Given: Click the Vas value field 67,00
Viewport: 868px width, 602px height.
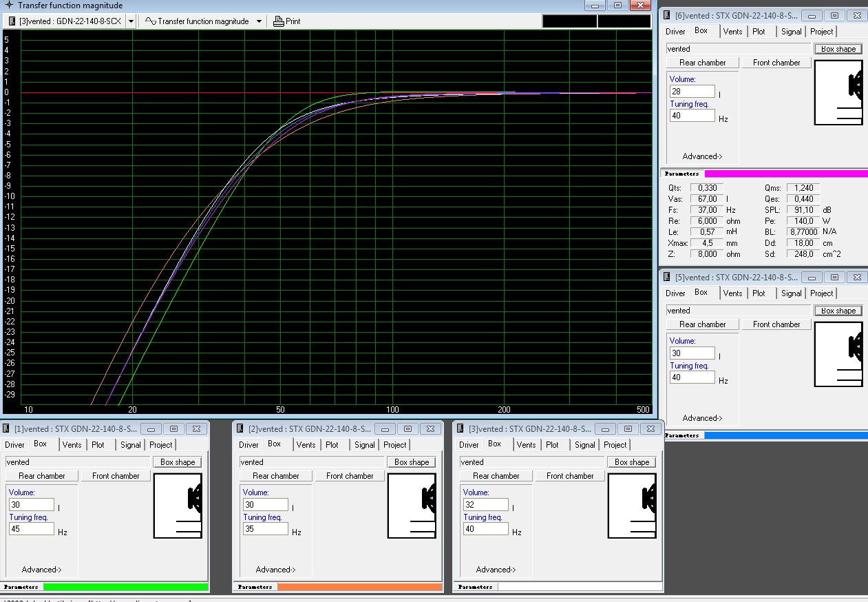Looking at the screenshot, I should click(x=708, y=199).
